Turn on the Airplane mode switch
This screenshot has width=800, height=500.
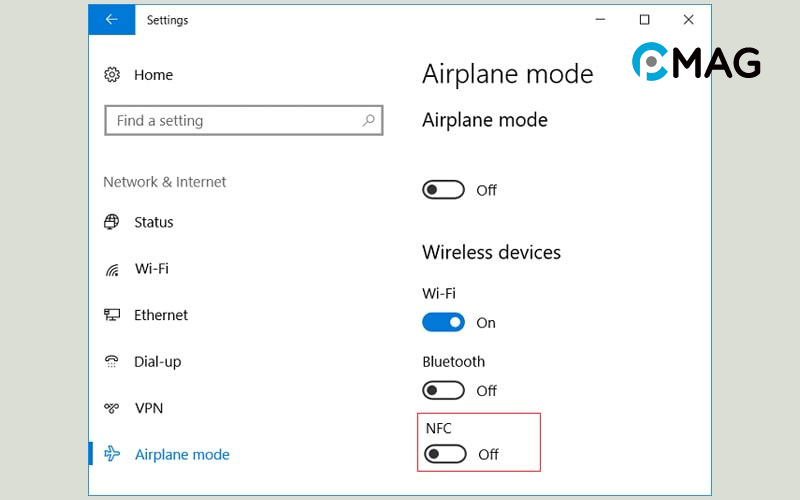tap(444, 190)
